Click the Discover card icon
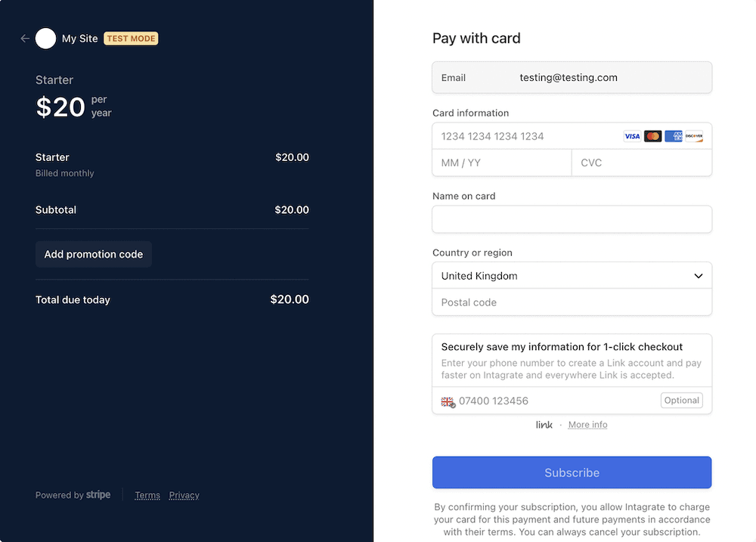 pos(694,137)
